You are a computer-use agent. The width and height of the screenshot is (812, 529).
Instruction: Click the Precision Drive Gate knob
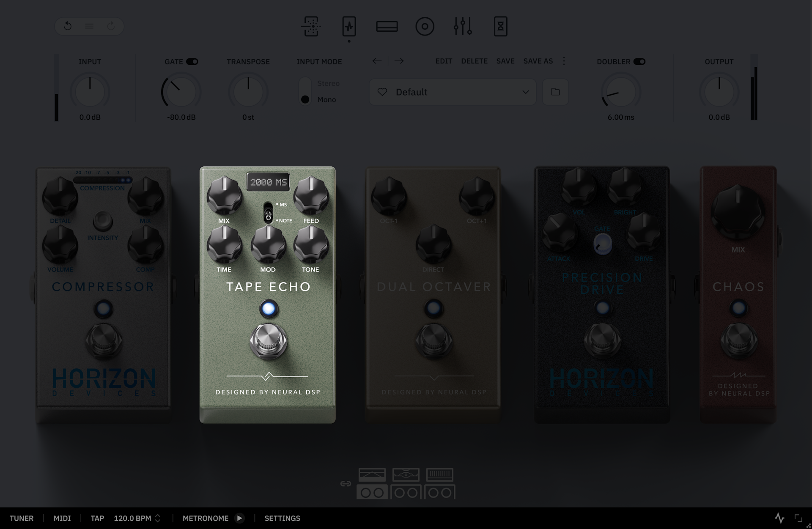tap(603, 244)
